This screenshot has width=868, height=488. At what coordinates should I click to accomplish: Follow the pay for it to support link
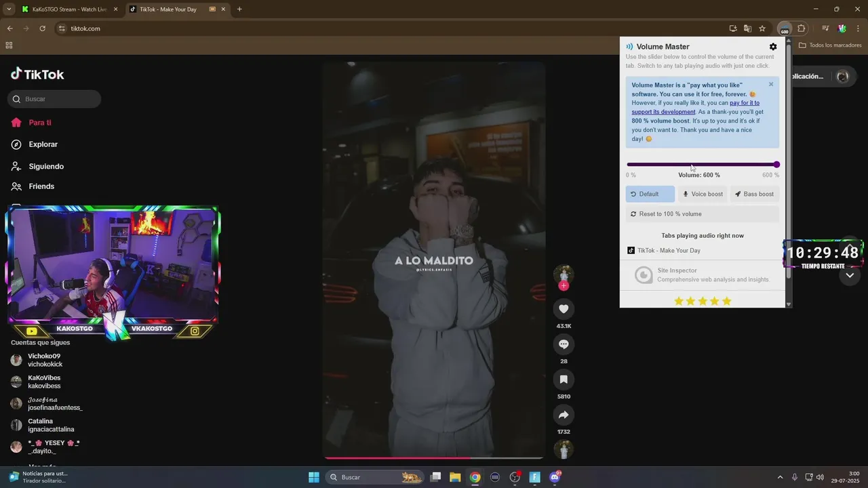tap(695, 107)
